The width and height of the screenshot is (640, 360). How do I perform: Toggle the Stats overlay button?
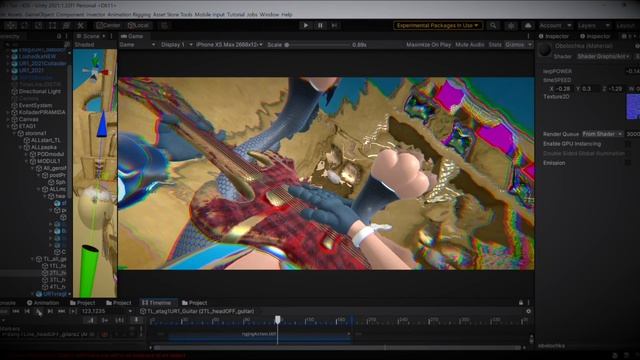[495, 44]
